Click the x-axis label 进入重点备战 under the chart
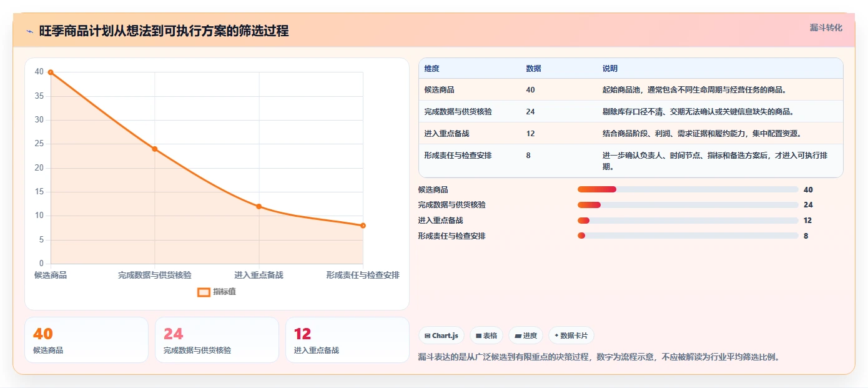The image size is (868, 388). click(x=259, y=275)
